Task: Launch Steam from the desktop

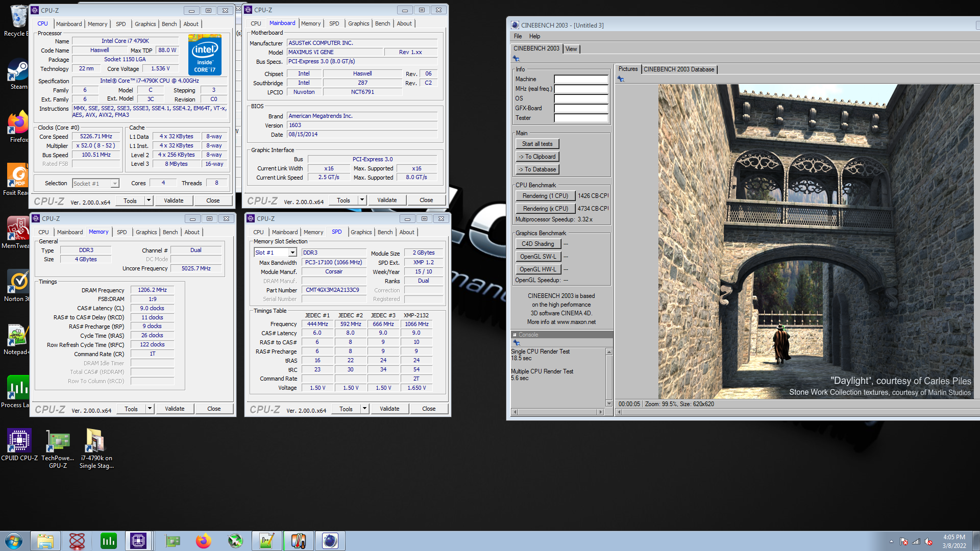Action: (18, 74)
